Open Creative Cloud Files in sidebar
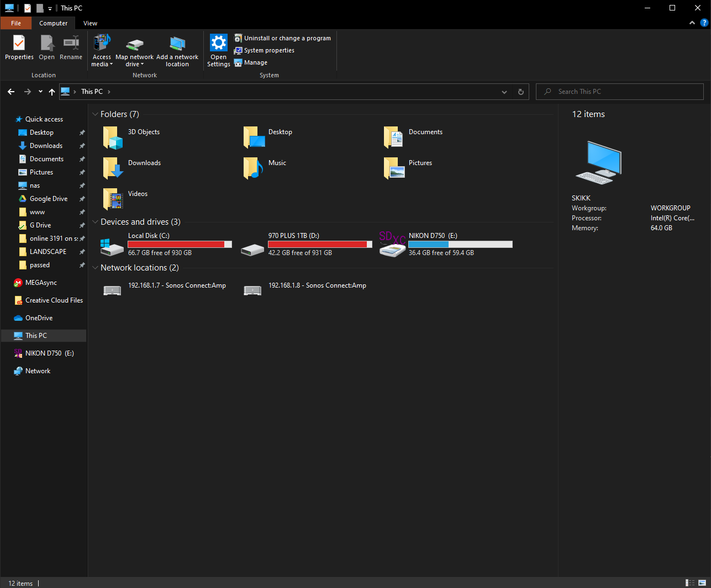Screen dimensions: 711x588 point(54,300)
